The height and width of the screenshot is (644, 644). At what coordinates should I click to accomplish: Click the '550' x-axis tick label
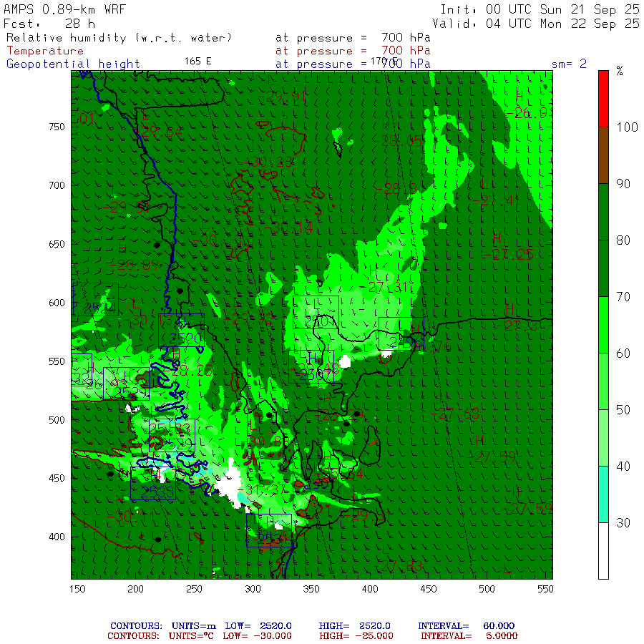pos(545,589)
